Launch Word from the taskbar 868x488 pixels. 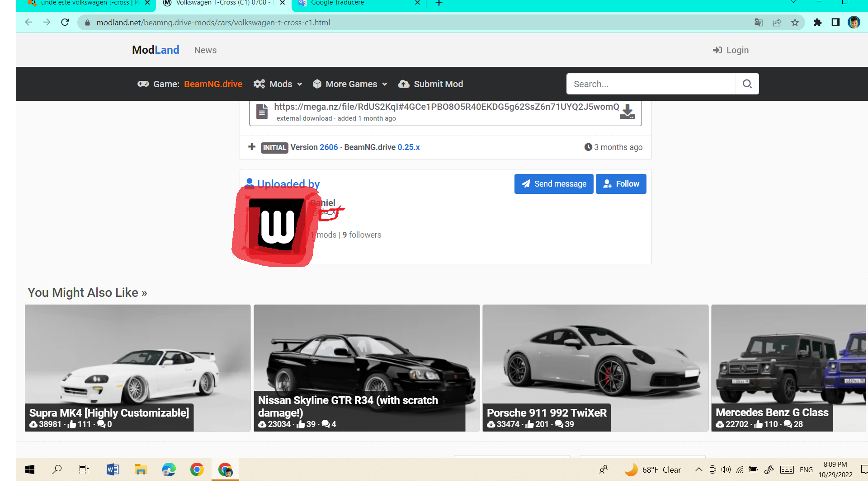pyautogui.click(x=113, y=469)
